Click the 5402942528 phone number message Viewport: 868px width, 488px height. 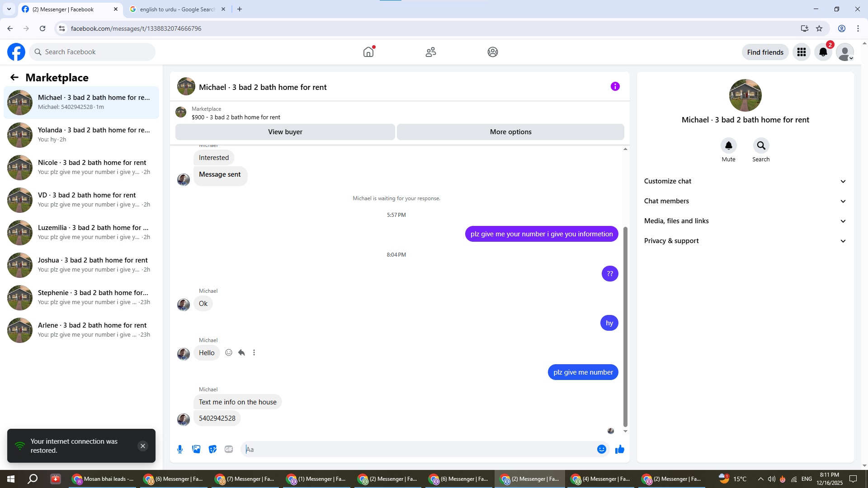(217, 418)
